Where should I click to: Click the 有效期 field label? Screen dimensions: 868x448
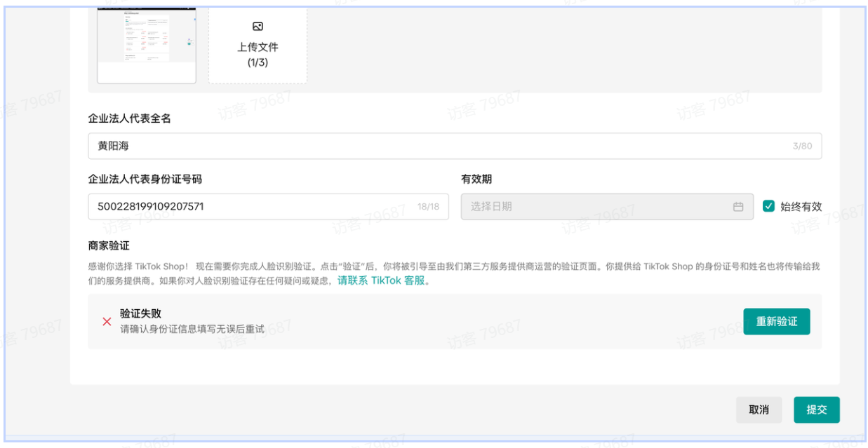click(475, 179)
